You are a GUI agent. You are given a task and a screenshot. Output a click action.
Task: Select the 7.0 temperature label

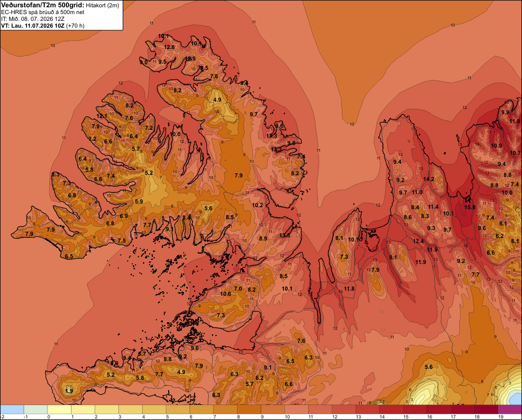click(238, 289)
